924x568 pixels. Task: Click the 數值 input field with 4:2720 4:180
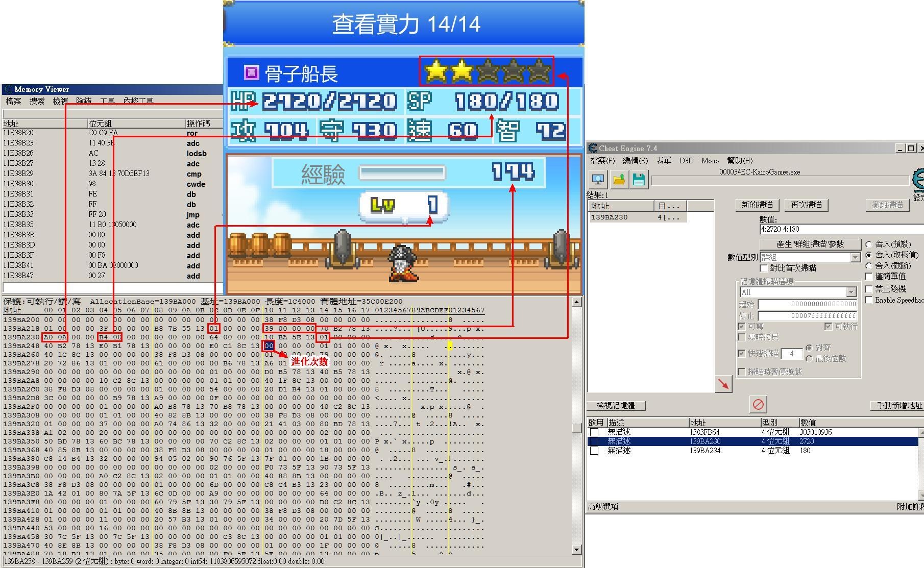(x=841, y=229)
